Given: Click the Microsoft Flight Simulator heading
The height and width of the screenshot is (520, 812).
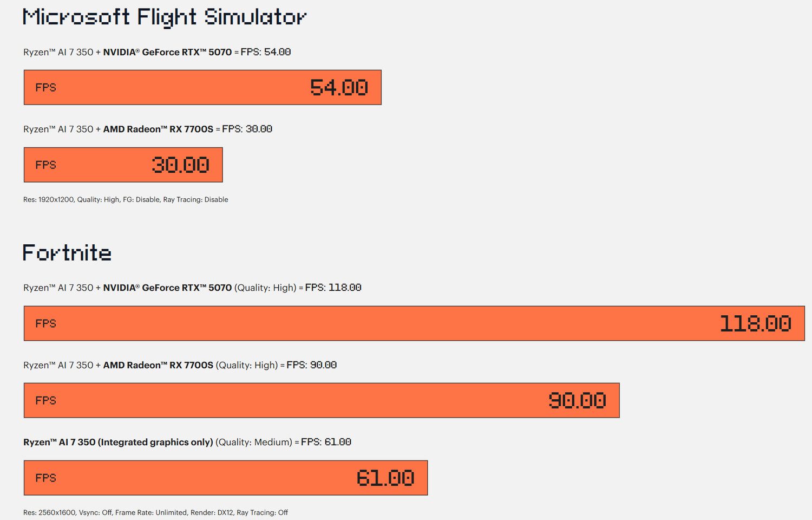Looking at the screenshot, I should 164,17.
